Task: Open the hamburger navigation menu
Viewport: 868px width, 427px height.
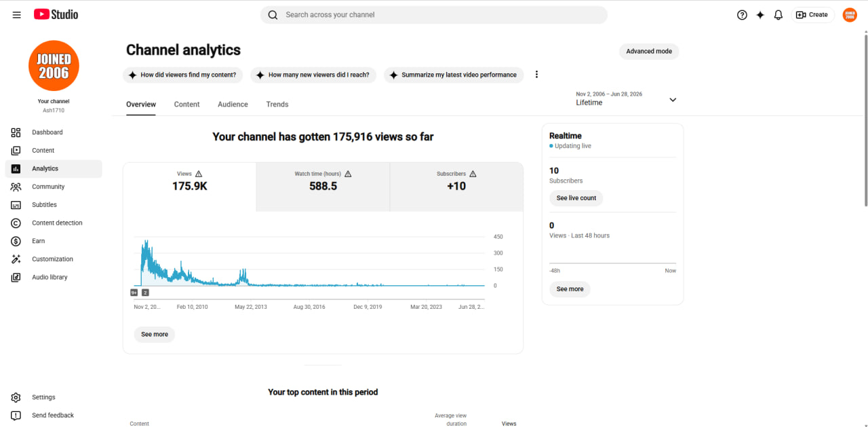Action: pos(16,15)
